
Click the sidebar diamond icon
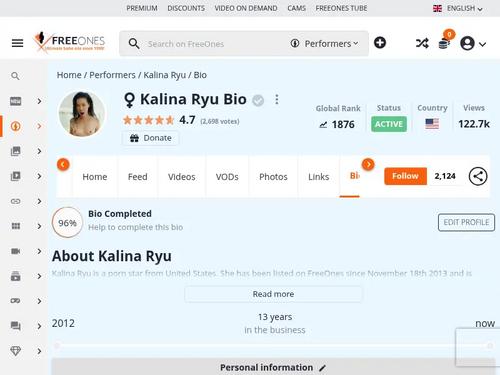coord(16,351)
